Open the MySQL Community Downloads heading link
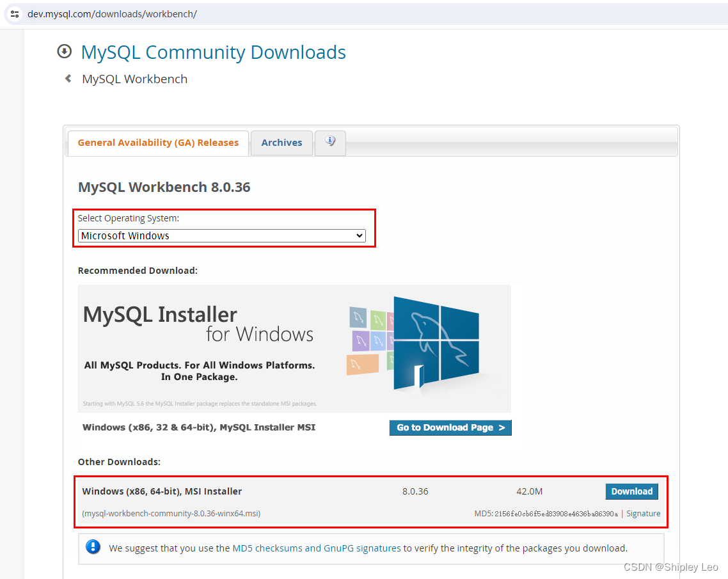 tap(213, 52)
